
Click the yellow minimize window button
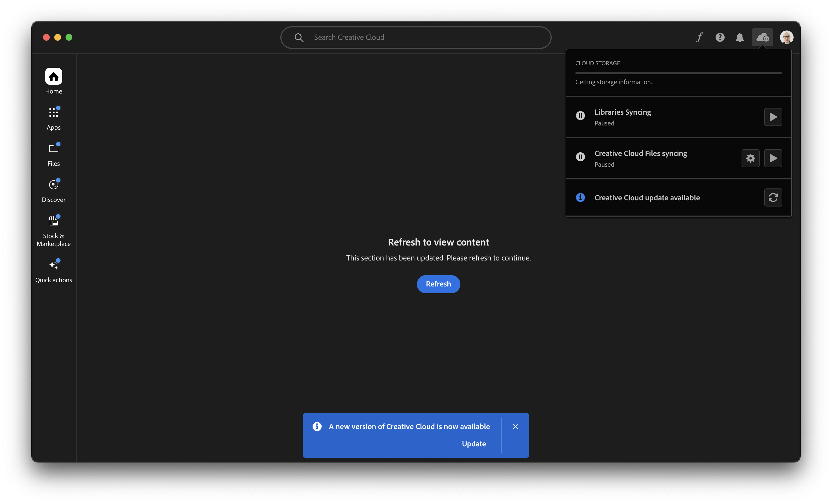tap(57, 37)
